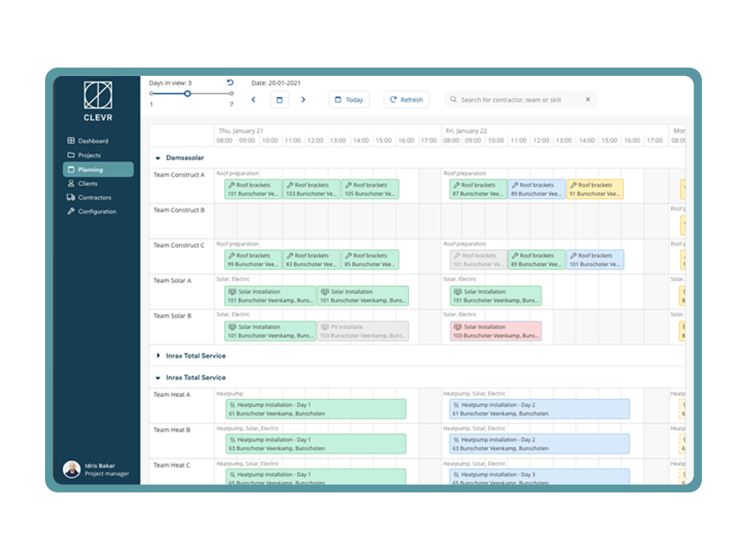Open Heatpump installation Day 1 at 61 Bunschoter
The image size is (747, 560).
(316, 409)
